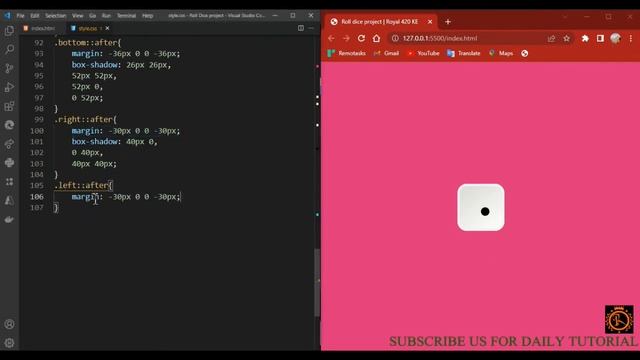The width and height of the screenshot is (640, 360).
Task: Open the Help menu
Action: tap(147, 16)
